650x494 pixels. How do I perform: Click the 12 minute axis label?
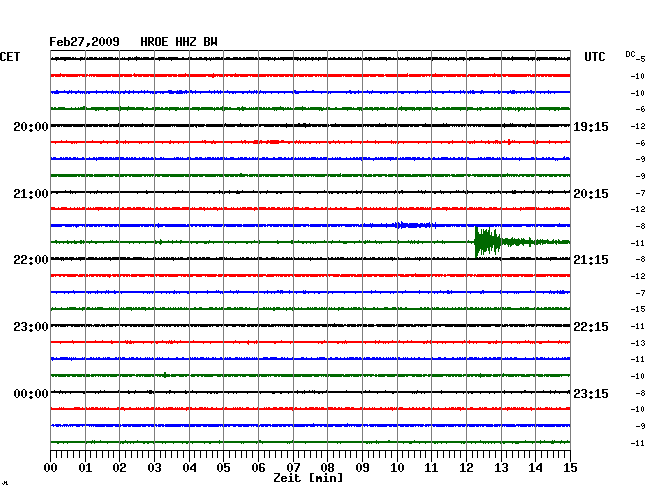466,468
